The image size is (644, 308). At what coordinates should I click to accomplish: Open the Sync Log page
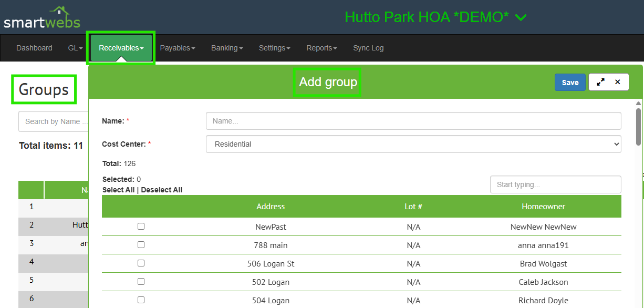point(368,48)
